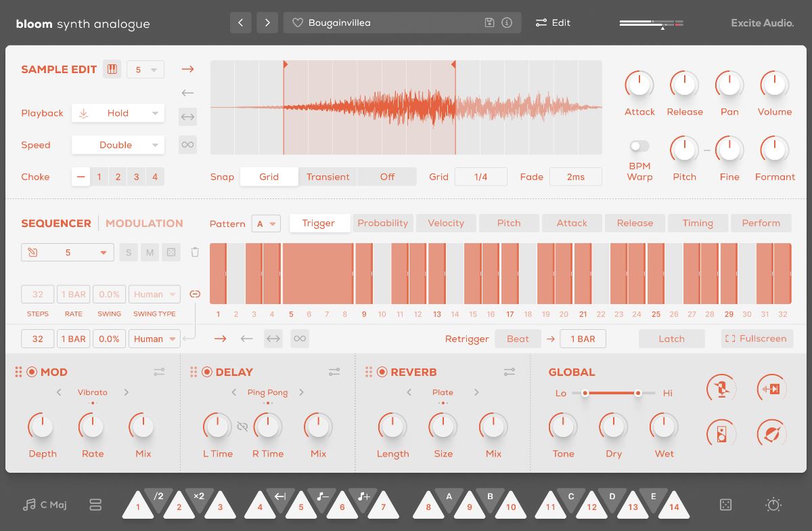Viewport: 812px width, 531px height.
Task: Solo the sequencer track with S button
Action: point(129,253)
